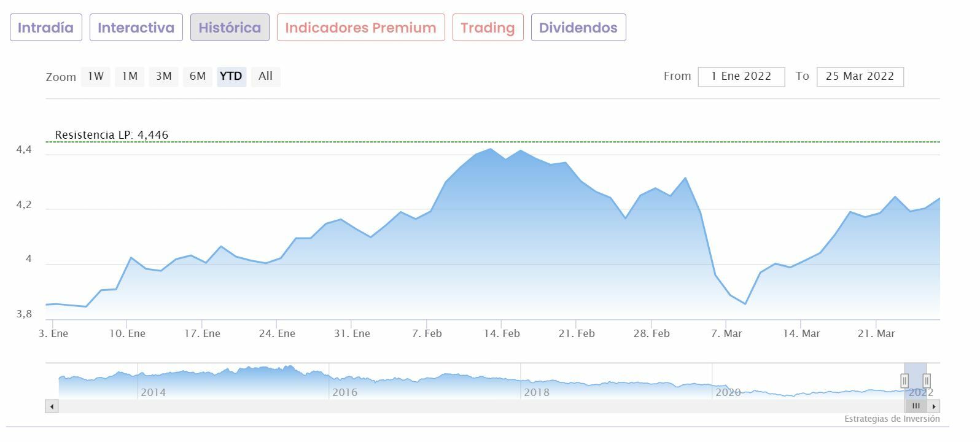The height and width of the screenshot is (442, 980).
Task: Click the From date field
Action: pos(741,77)
